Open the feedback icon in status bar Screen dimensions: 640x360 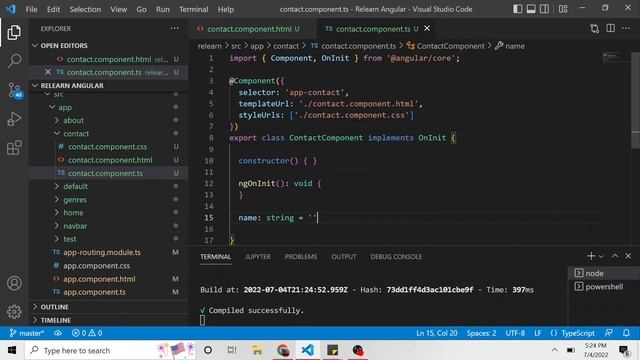(609, 333)
